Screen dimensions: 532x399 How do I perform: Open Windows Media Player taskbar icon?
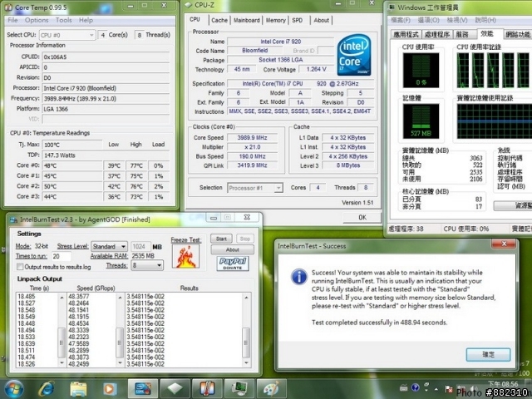pyautogui.click(x=109, y=389)
